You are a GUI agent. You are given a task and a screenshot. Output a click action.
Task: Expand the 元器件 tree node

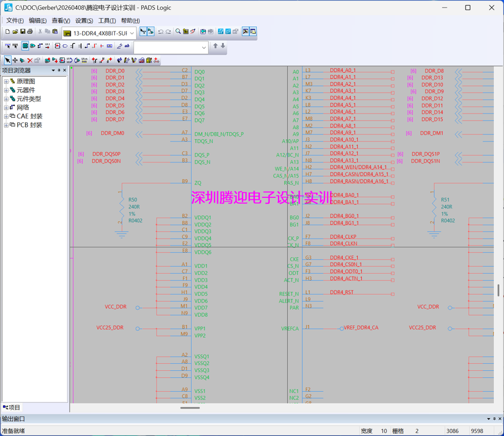(x=6, y=90)
